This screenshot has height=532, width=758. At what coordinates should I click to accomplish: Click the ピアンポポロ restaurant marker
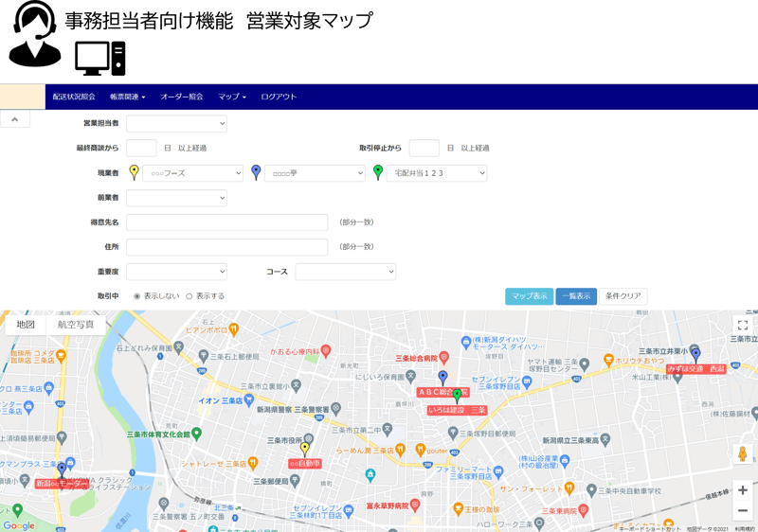tap(234, 329)
